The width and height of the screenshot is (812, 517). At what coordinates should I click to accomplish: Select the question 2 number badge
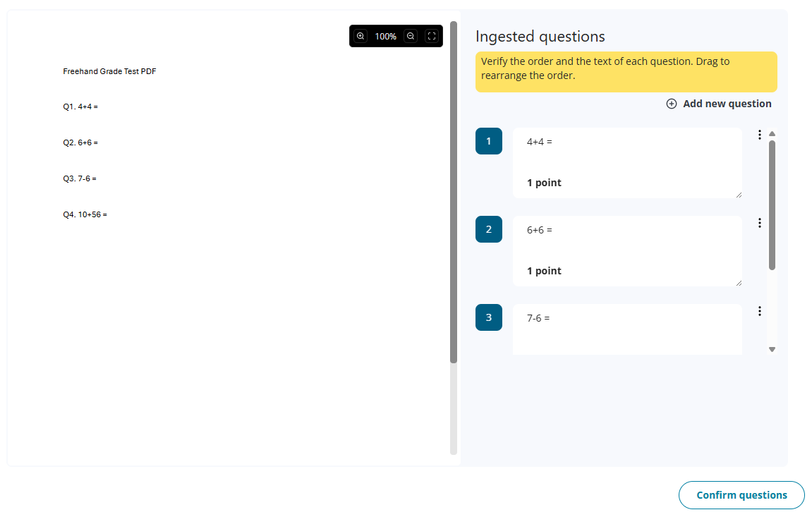(x=489, y=229)
